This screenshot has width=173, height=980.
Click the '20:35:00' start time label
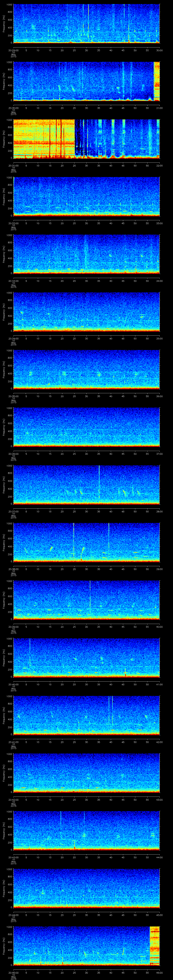(13, 396)
